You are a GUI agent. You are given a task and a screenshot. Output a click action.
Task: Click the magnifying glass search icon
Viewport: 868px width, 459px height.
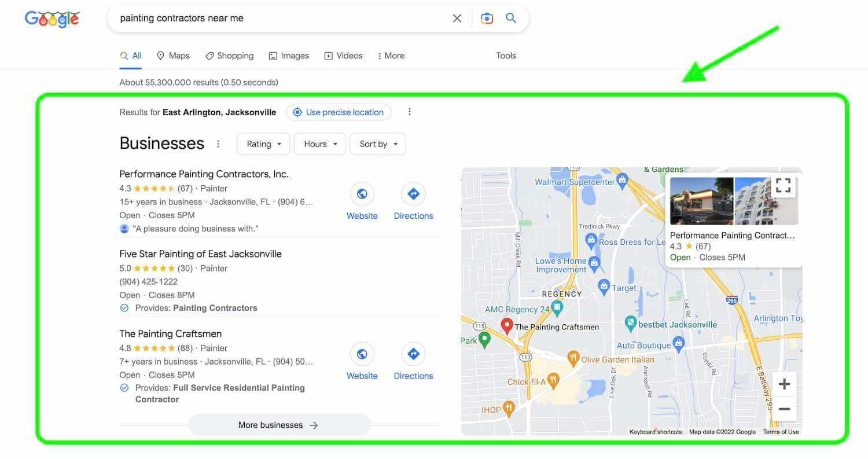tap(511, 18)
